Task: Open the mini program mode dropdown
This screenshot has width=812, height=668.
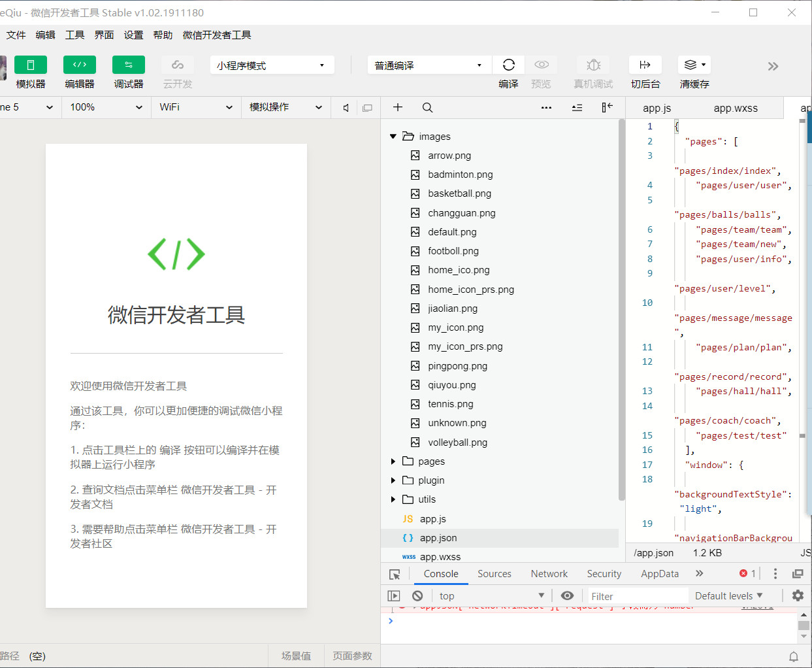Action: tap(272, 65)
